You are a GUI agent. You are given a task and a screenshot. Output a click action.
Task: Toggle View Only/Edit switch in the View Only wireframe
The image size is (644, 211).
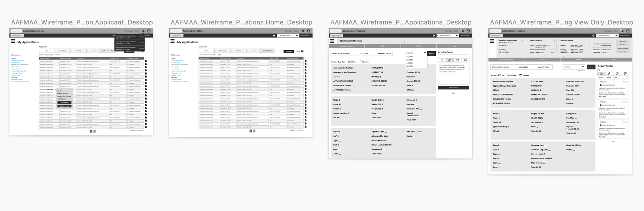[499, 75]
